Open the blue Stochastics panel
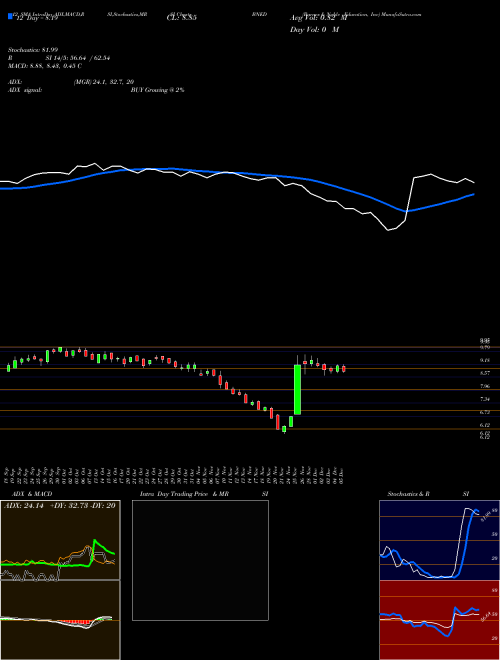This screenshot has width=500, height=660. pos(439,540)
